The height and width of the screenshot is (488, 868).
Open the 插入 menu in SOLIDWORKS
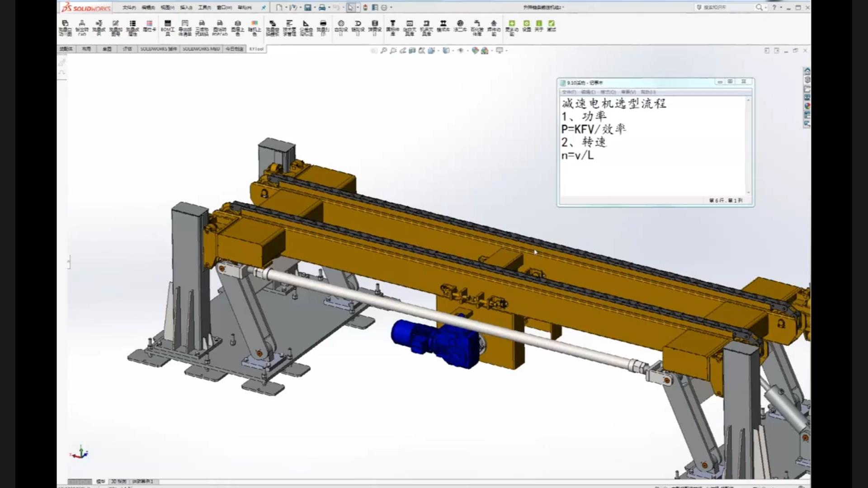(x=186, y=8)
